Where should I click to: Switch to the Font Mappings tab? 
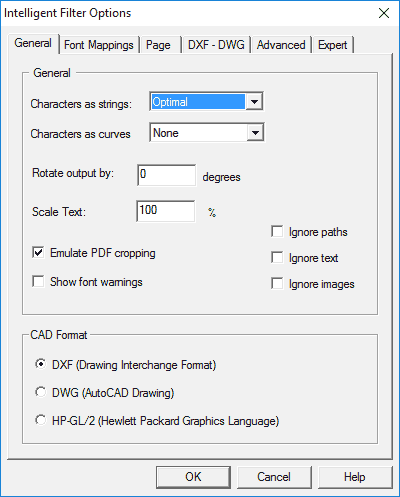(99, 45)
